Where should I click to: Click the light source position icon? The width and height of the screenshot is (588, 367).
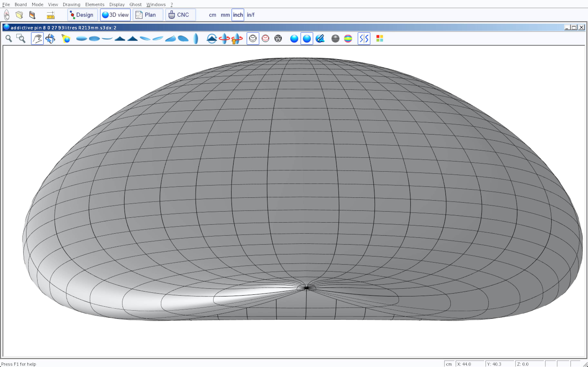tap(66, 39)
